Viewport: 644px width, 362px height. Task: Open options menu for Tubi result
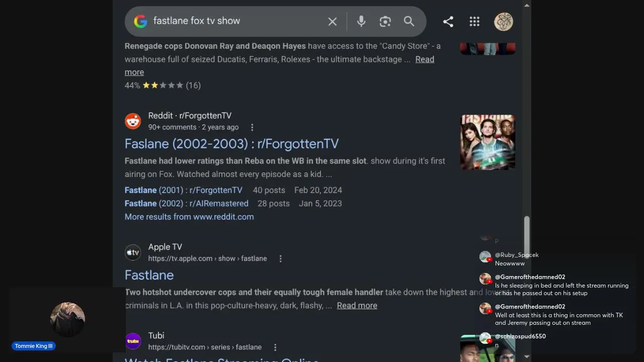275,347
